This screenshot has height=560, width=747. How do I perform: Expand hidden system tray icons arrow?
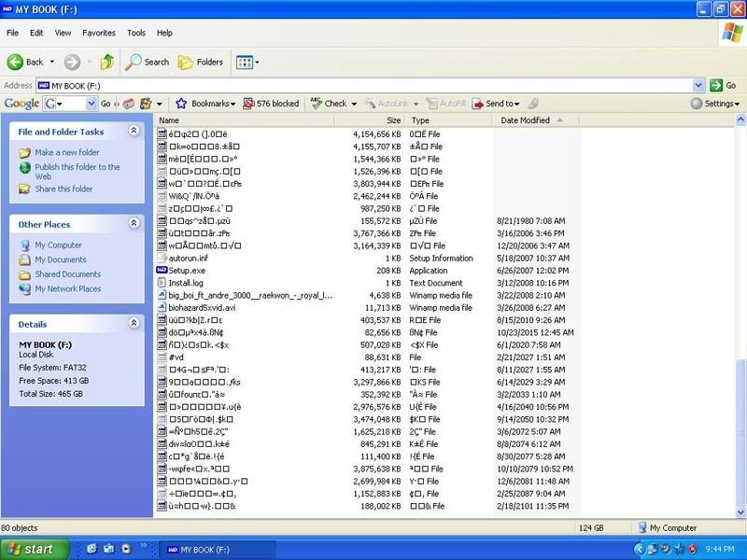(639, 549)
